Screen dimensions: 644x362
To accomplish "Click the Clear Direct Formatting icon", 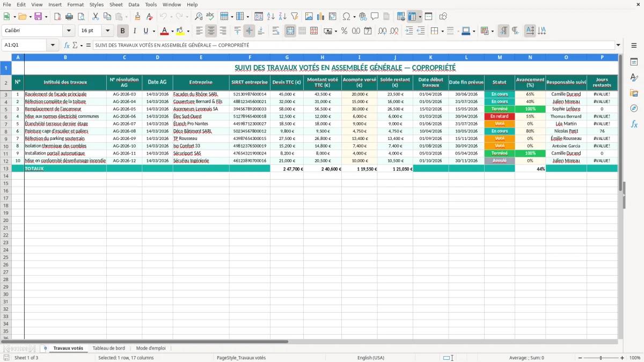I will tap(150, 17).
